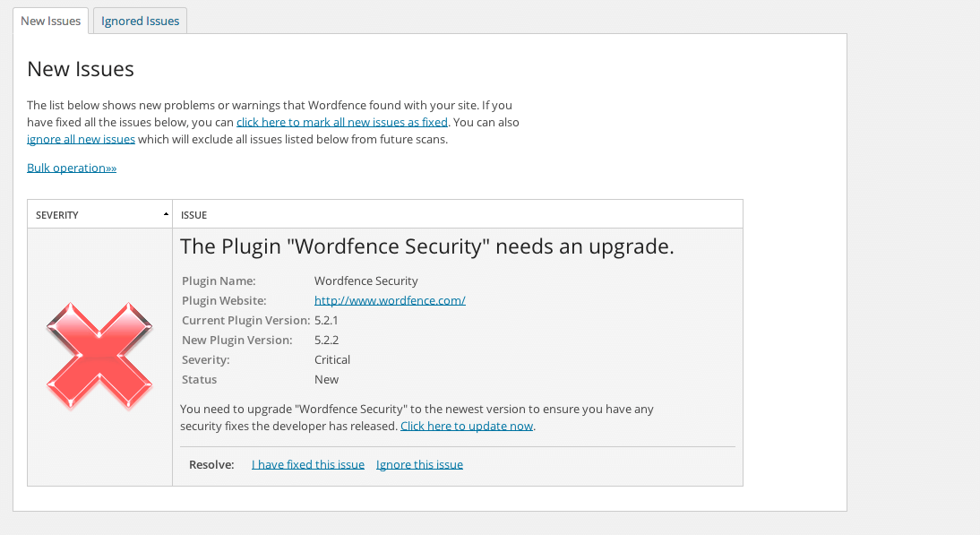980x535 pixels.
Task: Click the New Plugin Version 5.2.2 value
Action: [326, 340]
